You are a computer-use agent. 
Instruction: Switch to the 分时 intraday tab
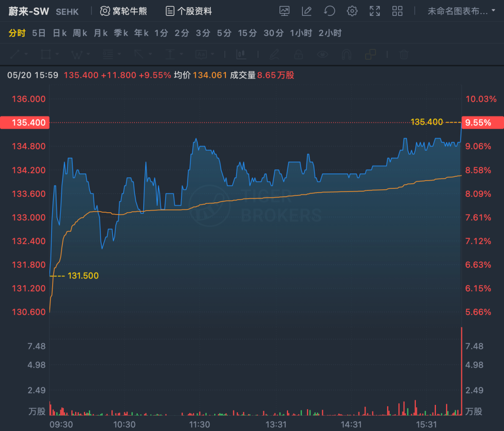[x=17, y=33]
